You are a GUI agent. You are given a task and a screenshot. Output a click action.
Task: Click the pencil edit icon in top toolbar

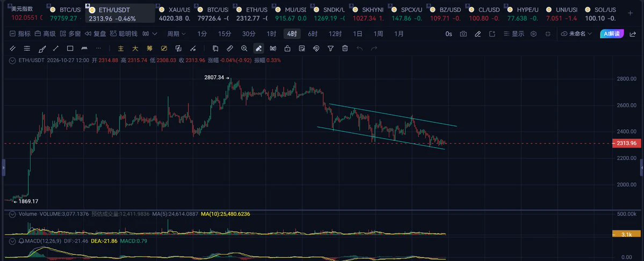click(x=477, y=34)
